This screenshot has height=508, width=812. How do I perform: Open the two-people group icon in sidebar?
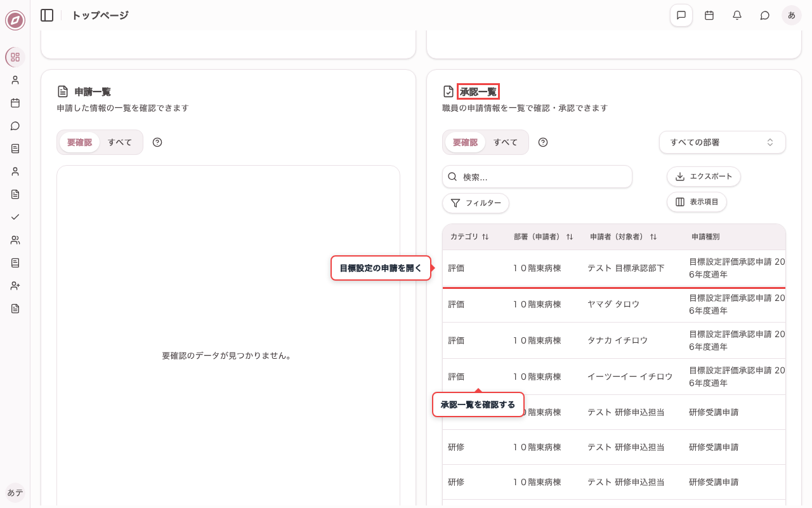[15, 240]
